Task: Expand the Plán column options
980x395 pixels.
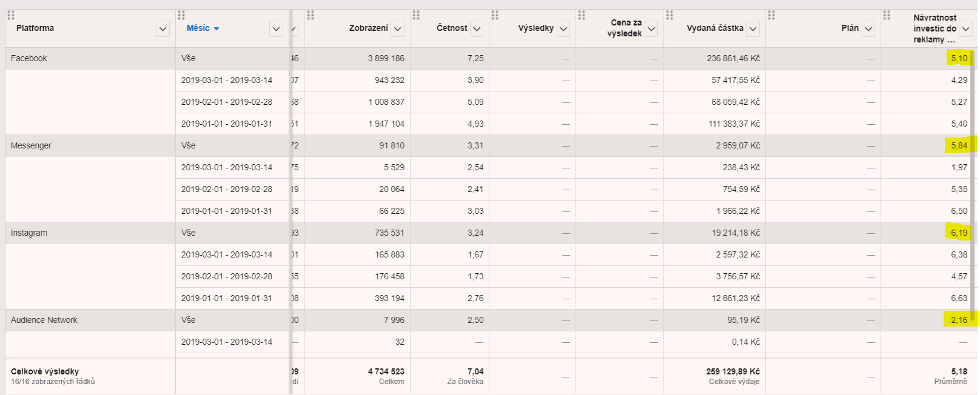Action: 868,28
